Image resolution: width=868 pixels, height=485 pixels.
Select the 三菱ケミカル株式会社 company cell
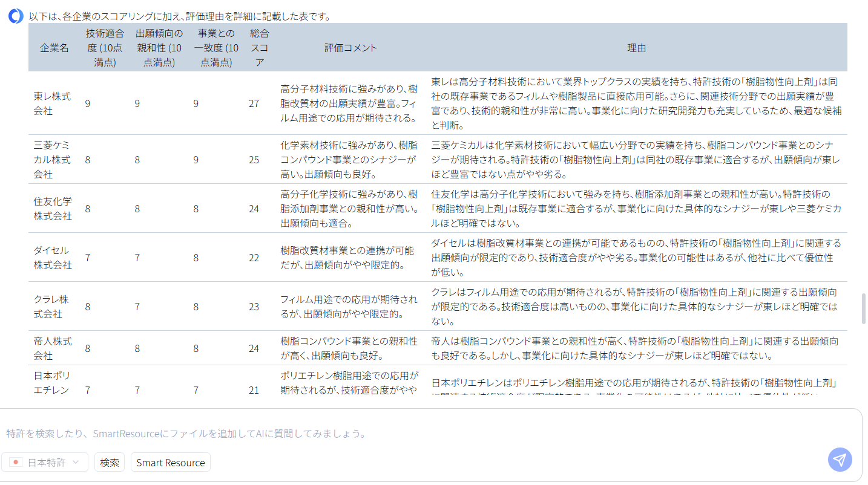[54, 160]
